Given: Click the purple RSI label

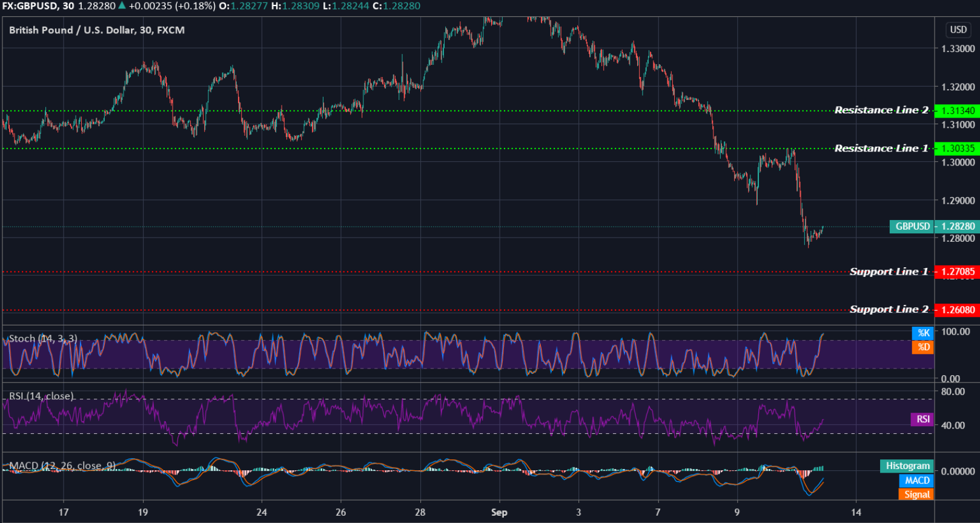Looking at the screenshot, I should click(x=922, y=419).
